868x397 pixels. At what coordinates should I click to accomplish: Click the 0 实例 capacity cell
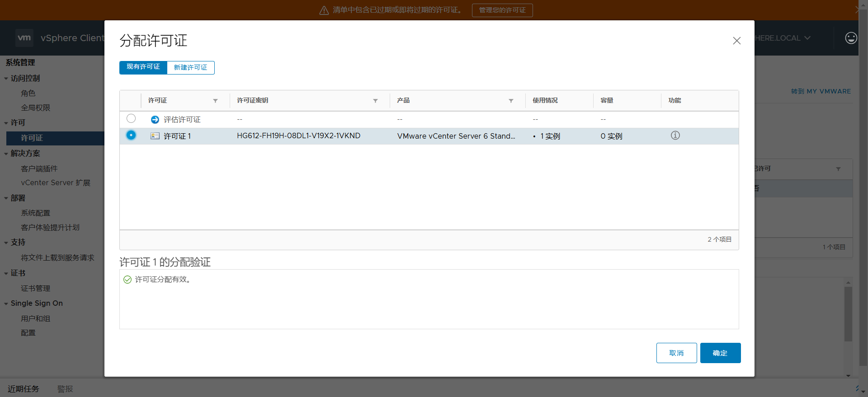point(611,136)
